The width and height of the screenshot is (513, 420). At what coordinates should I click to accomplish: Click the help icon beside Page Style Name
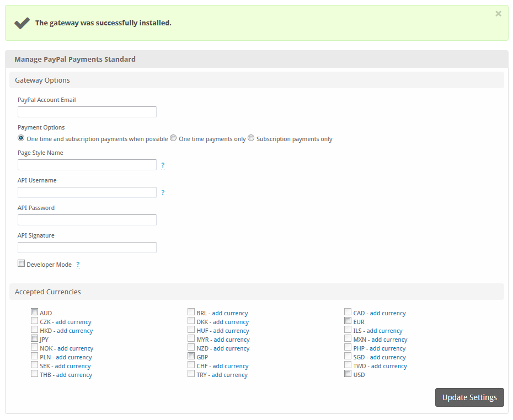click(x=163, y=165)
